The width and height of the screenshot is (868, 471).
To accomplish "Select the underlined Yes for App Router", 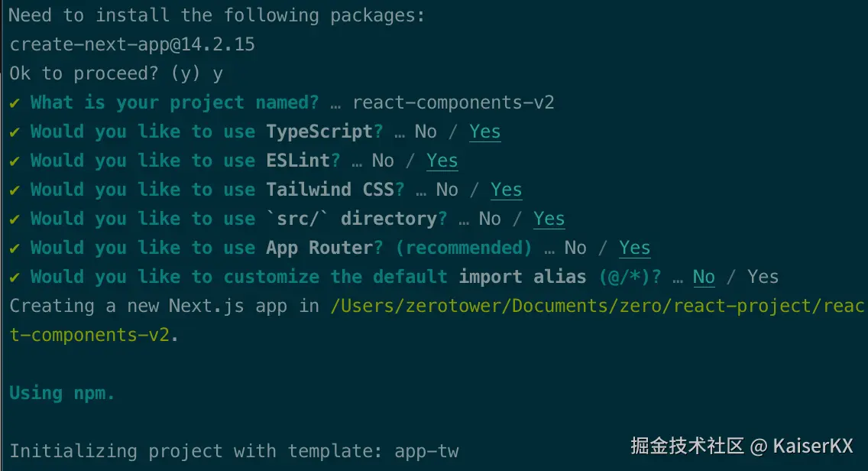I will pyautogui.click(x=635, y=248).
